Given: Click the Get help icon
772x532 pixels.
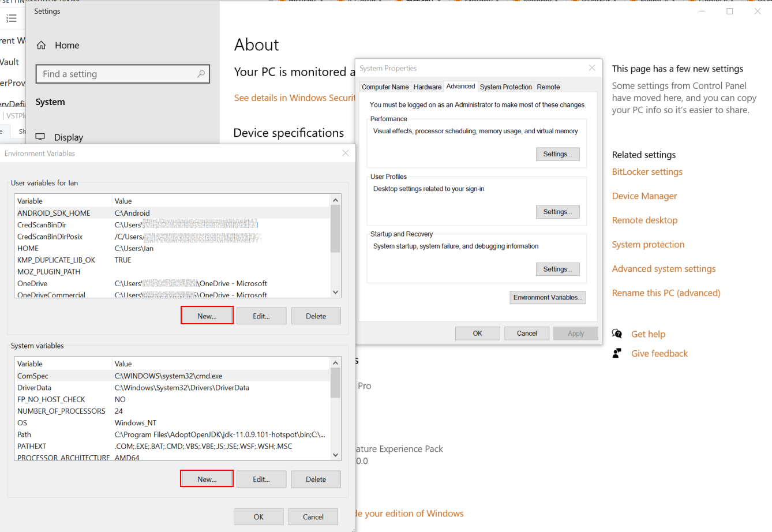Looking at the screenshot, I should [x=617, y=334].
